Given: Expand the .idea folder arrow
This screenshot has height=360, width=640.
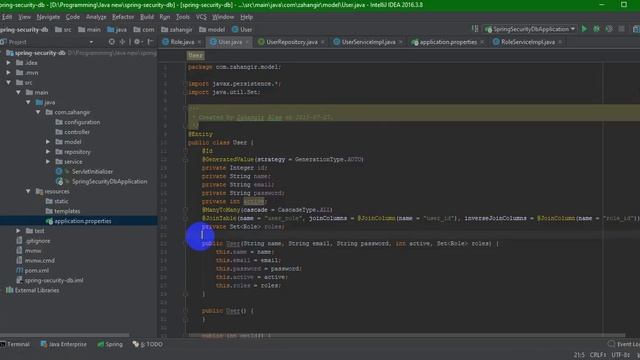Looking at the screenshot, I should 9,63.
